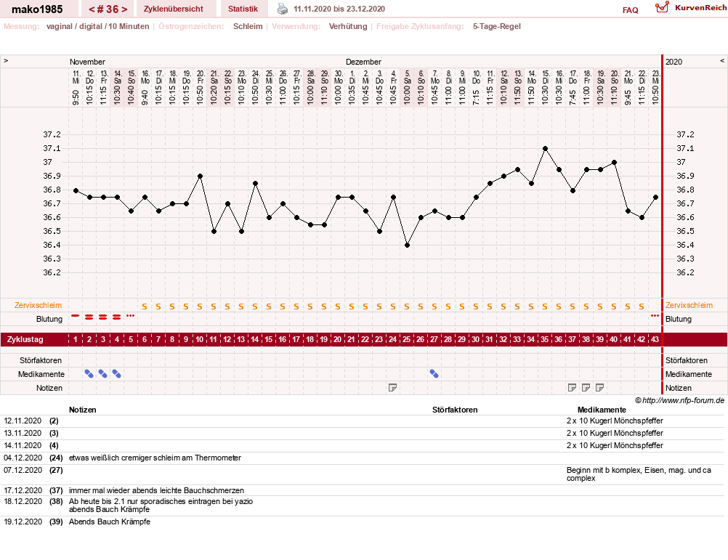Image resolution: width=728 pixels, height=560 pixels.
Task: Select the 37.0 temperature point on day 40
Action: pos(614,163)
